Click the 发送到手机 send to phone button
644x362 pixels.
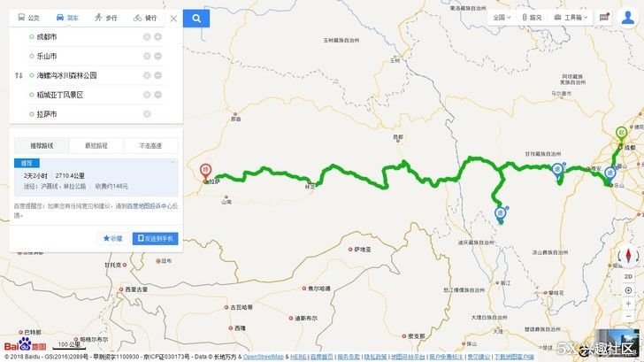[156, 238]
